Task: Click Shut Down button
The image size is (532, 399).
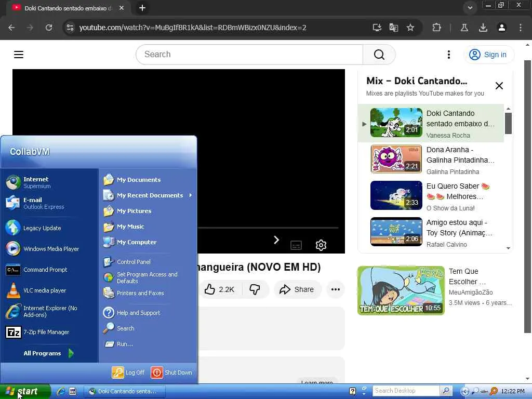Action: 171,373
